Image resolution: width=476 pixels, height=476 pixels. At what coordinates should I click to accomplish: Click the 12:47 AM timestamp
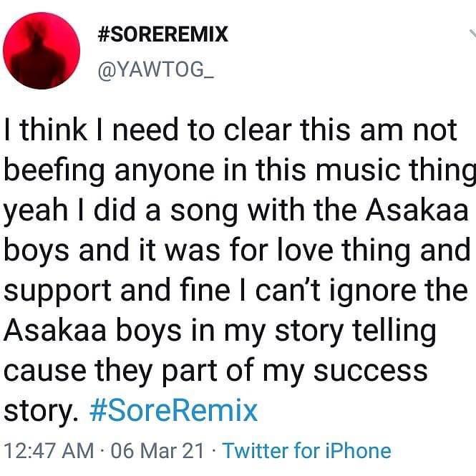pyautogui.click(x=49, y=451)
